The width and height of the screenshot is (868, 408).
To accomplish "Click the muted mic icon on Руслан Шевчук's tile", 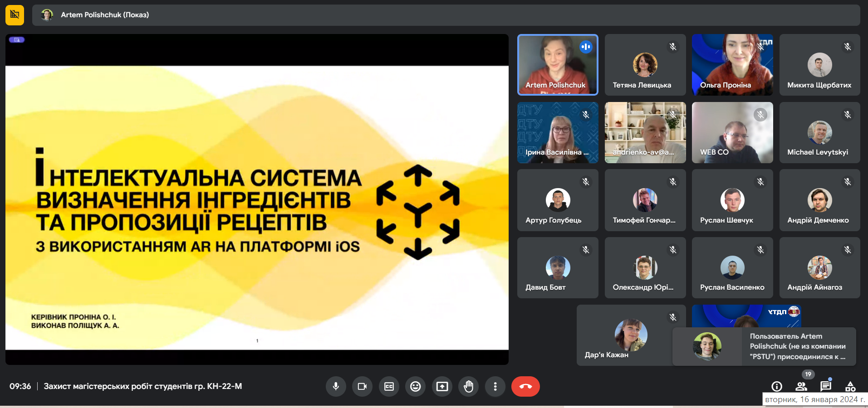I will tap(760, 182).
